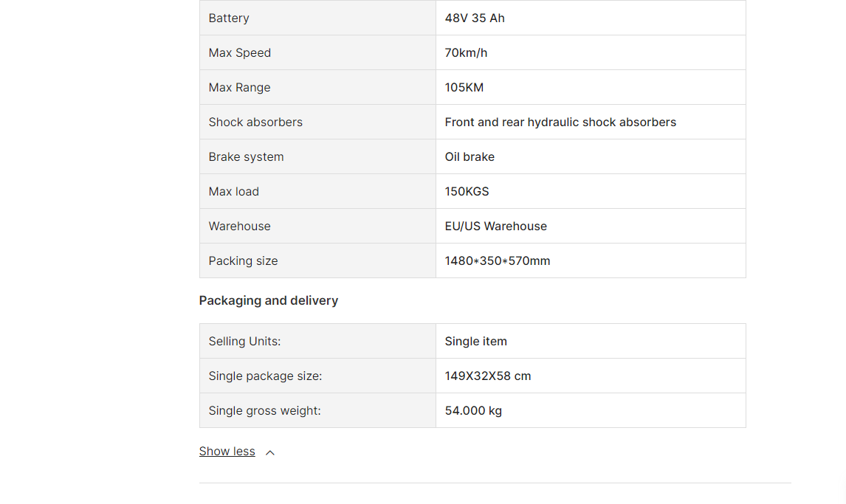Click the 150KGS max load value

pos(467,191)
